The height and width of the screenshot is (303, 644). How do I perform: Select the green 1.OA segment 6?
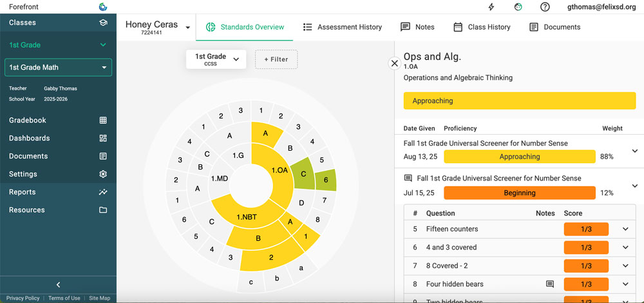325,180
